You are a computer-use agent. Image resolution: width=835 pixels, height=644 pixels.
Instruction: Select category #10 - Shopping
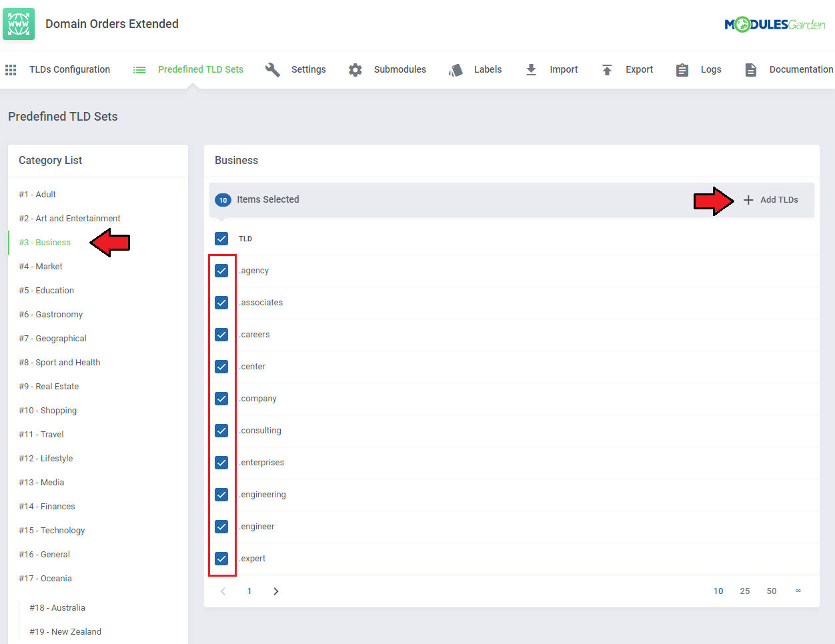(47, 411)
